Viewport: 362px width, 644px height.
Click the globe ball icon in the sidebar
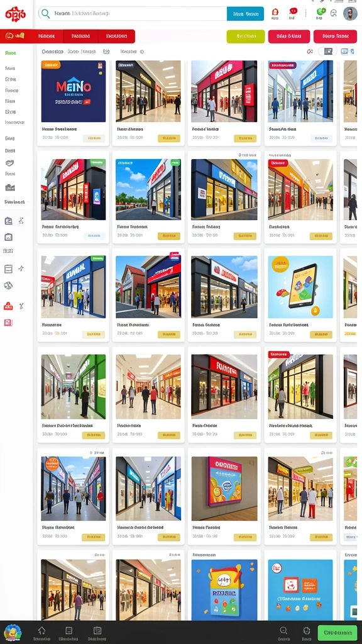coord(9,286)
